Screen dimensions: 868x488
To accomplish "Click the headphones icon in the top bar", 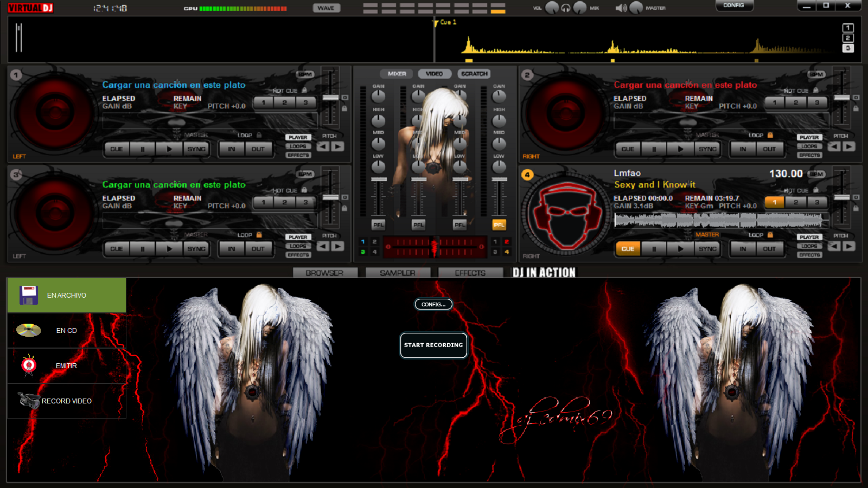I will pos(566,8).
